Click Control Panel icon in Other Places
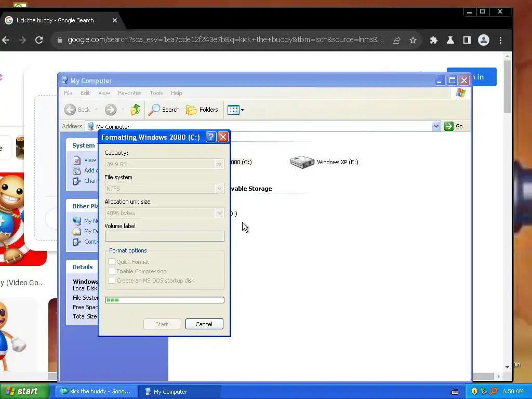532x399 pixels. 77,242
